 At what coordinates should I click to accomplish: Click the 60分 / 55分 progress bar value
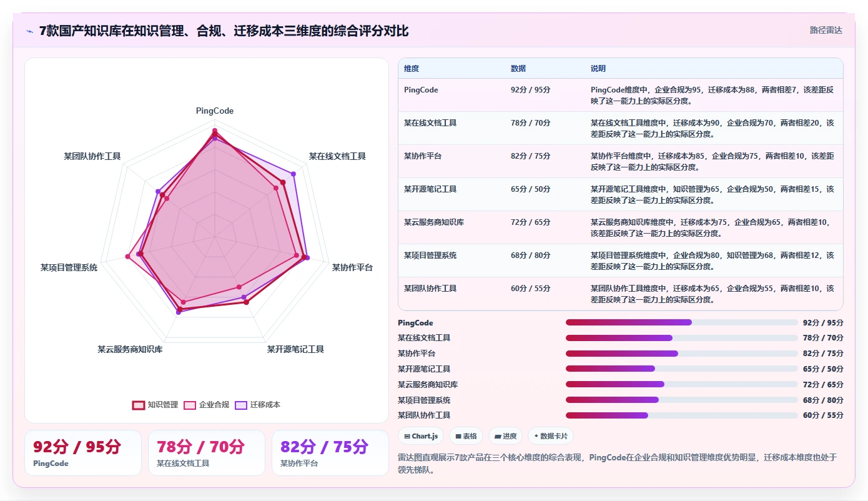(x=823, y=415)
